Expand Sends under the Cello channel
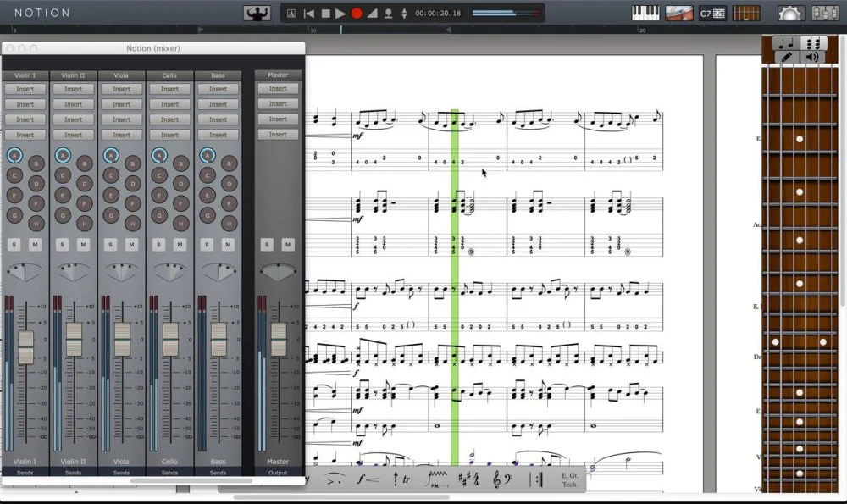Image resolution: width=847 pixels, height=504 pixels. click(x=169, y=473)
